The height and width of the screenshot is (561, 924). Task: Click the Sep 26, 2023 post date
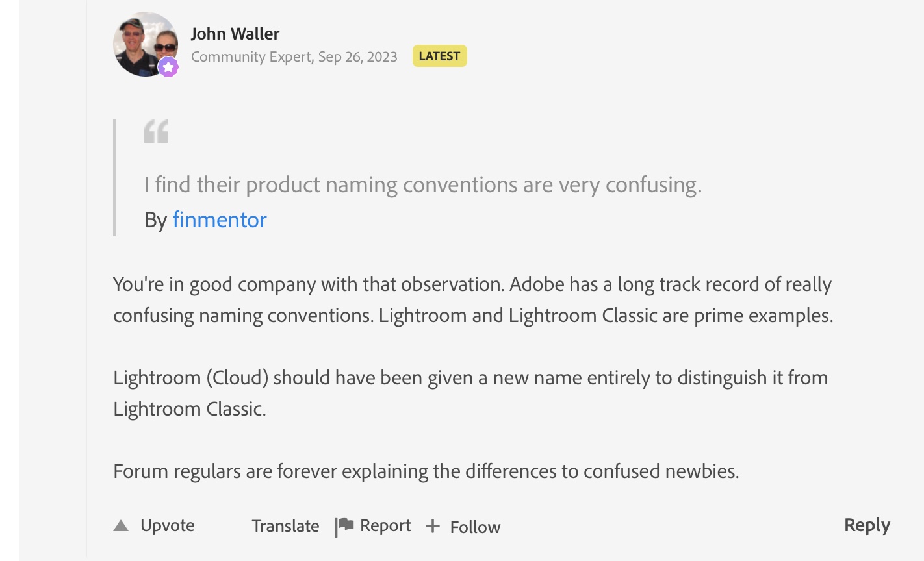pyautogui.click(x=357, y=57)
